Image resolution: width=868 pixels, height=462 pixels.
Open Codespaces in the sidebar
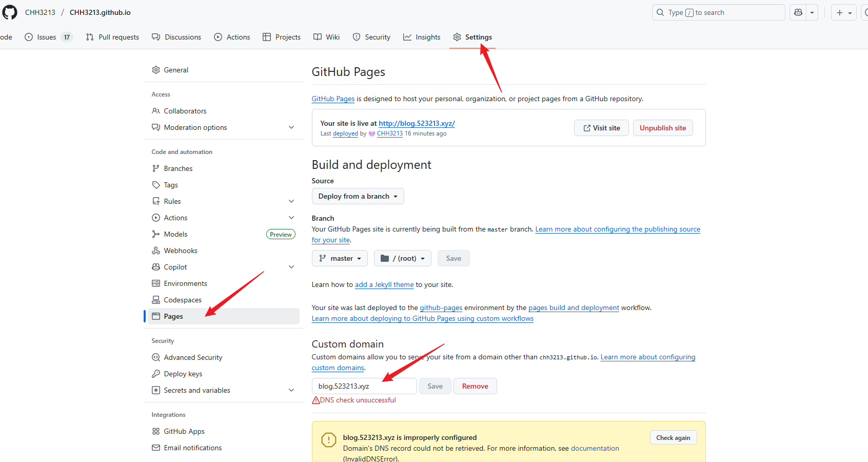click(x=182, y=300)
